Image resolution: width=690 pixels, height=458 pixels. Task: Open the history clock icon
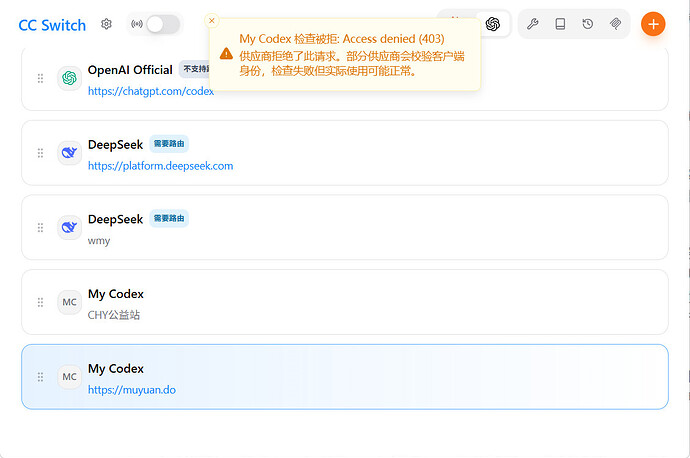[x=587, y=24]
